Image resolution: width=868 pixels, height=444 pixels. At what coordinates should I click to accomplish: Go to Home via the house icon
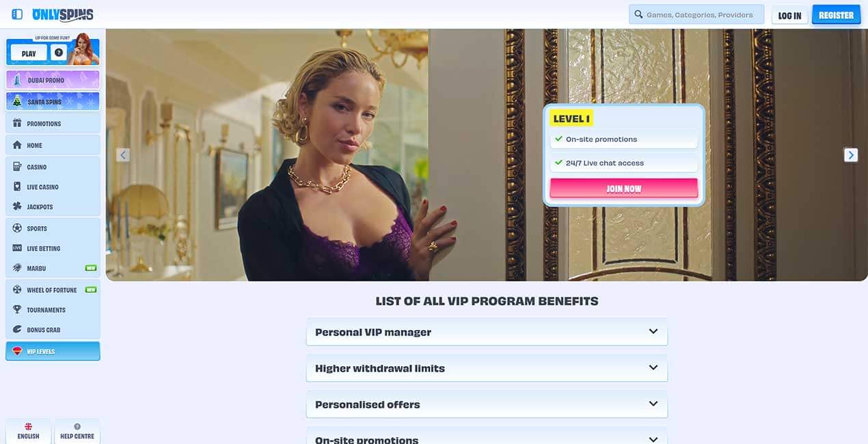pyautogui.click(x=17, y=145)
